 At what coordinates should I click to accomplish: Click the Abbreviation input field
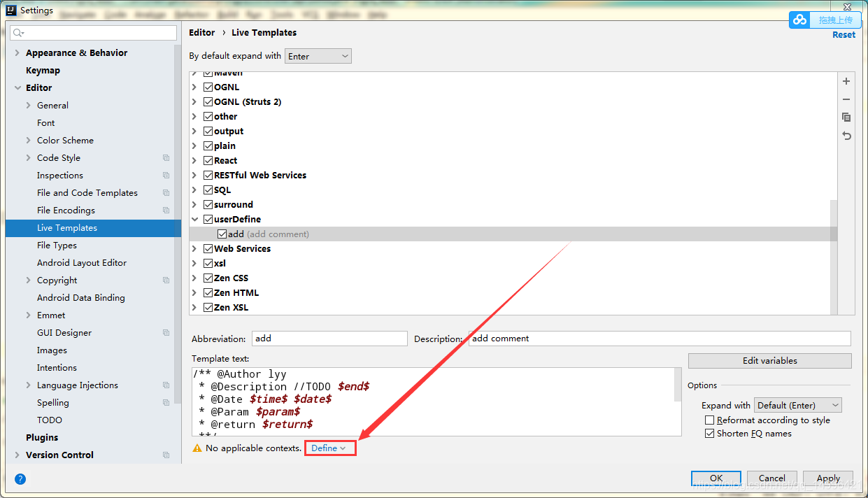point(329,339)
